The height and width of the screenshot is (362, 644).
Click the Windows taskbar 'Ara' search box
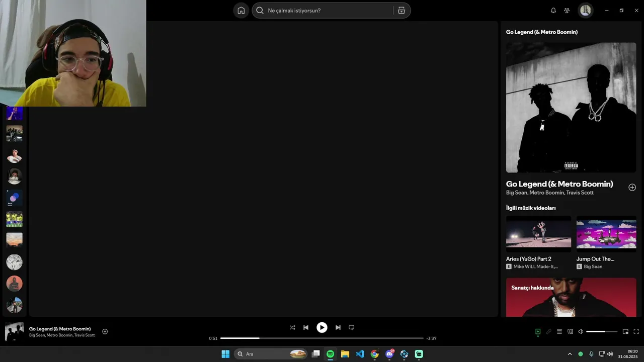coord(271,354)
